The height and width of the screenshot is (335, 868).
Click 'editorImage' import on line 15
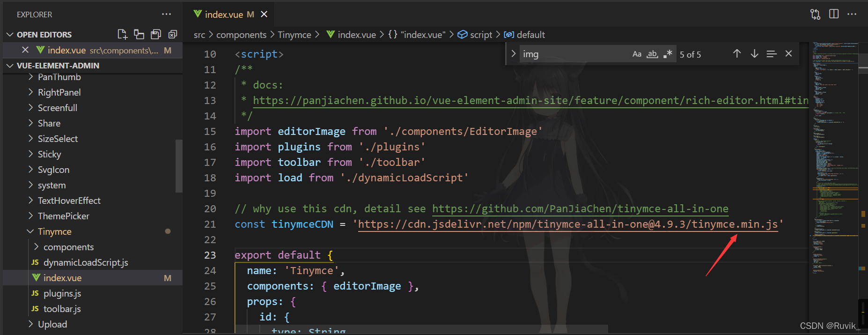point(311,131)
